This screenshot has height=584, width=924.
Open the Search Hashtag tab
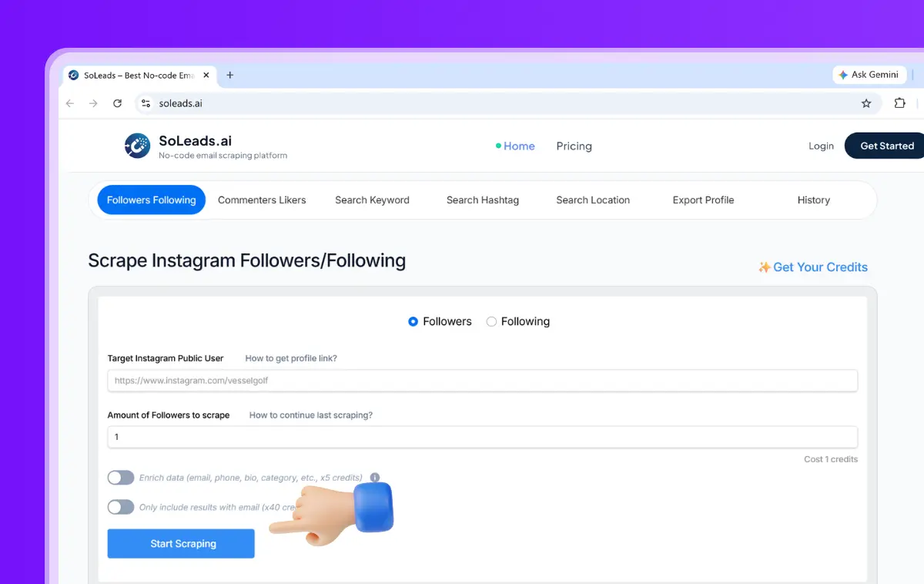(x=483, y=200)
